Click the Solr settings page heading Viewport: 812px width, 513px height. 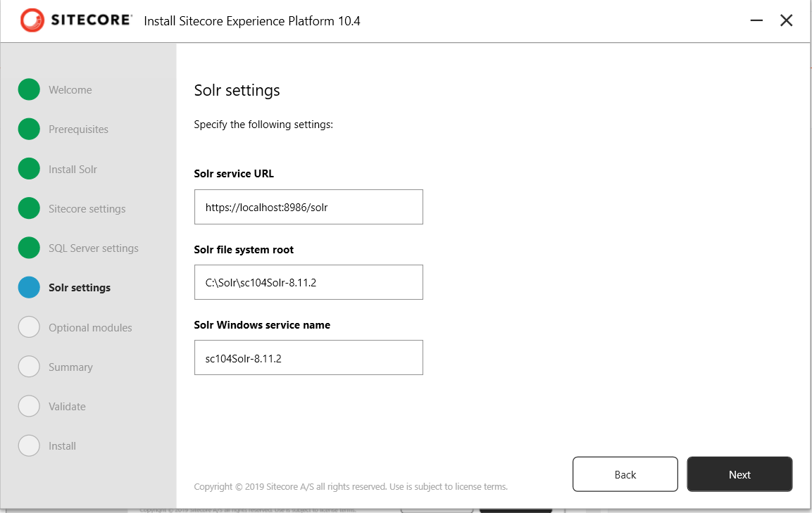point(237,91)
